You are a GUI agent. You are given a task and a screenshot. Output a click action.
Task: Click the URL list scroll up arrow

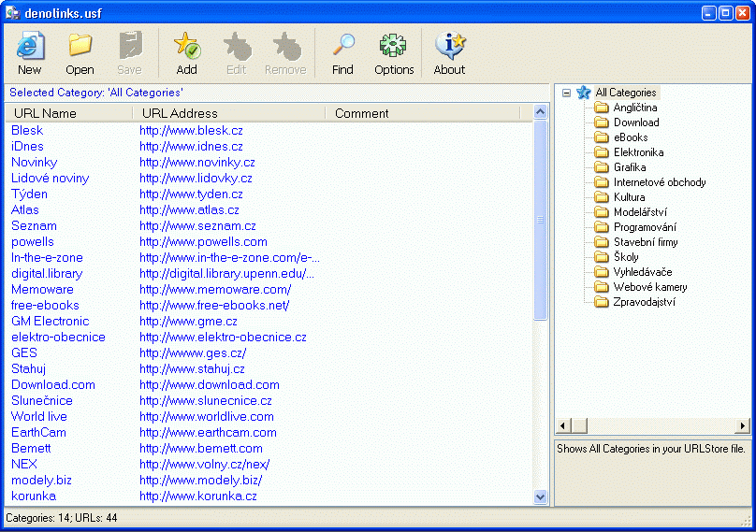click(541, 112)
